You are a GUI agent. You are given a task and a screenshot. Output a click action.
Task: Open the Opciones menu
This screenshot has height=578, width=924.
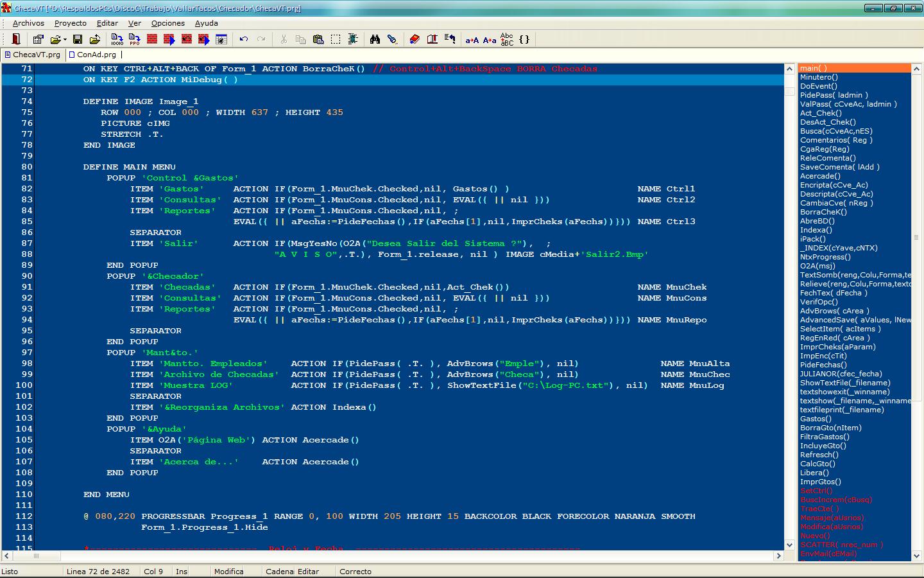coord(168,23)
